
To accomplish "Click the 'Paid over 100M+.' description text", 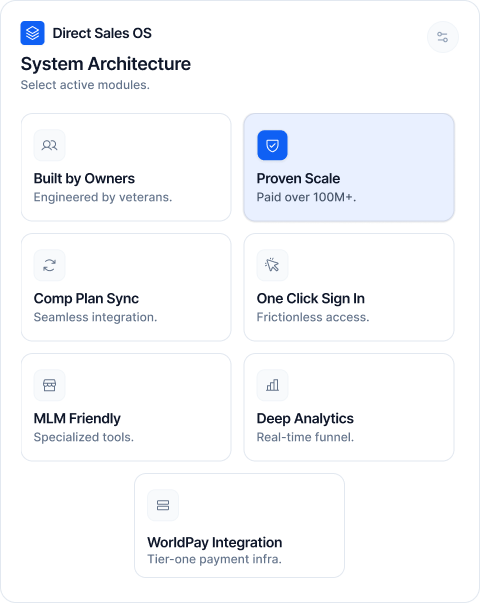I will click(307, 197).
